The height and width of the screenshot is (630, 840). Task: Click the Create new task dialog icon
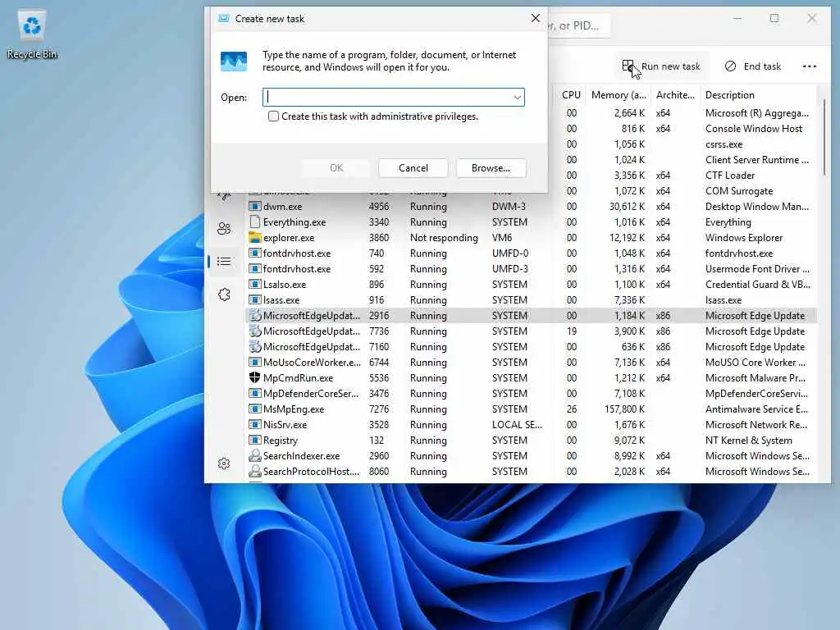click(x=234, y=62)
